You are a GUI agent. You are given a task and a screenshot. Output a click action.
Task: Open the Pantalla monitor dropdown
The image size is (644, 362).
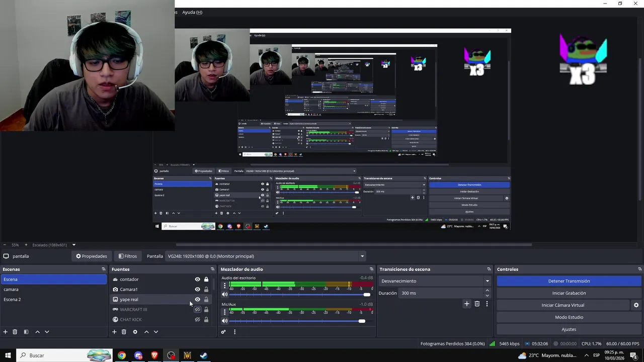click(266, 256)
